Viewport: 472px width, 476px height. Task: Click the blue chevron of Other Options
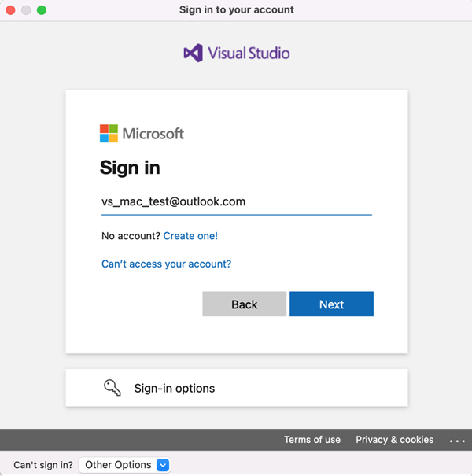(163, 465)
